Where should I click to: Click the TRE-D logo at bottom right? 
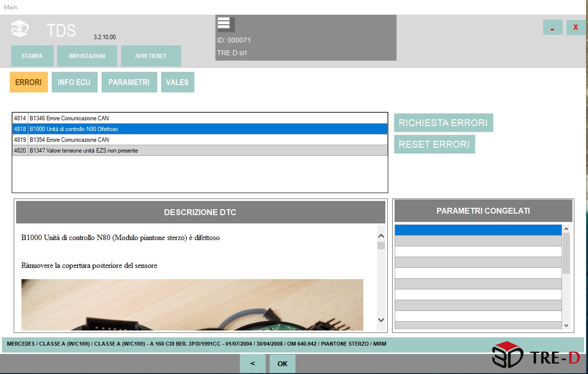[536, 353]
